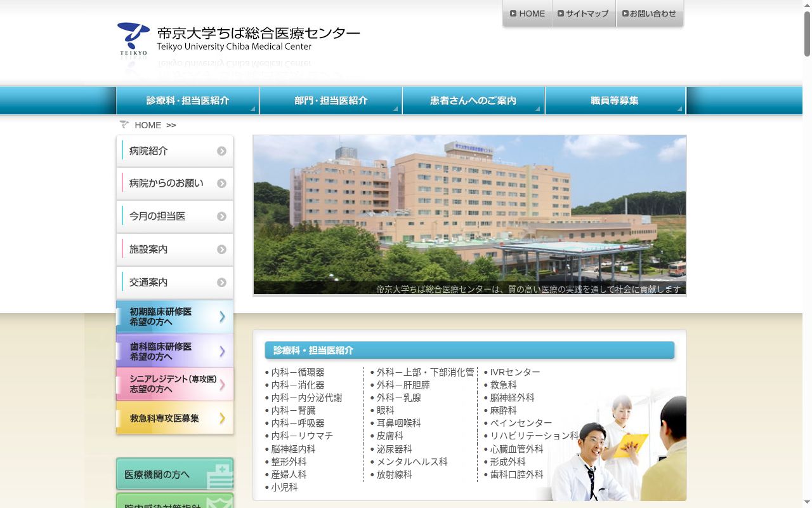
Task: Click the arrow icon beside 交通案内
Action: (221, 283)
